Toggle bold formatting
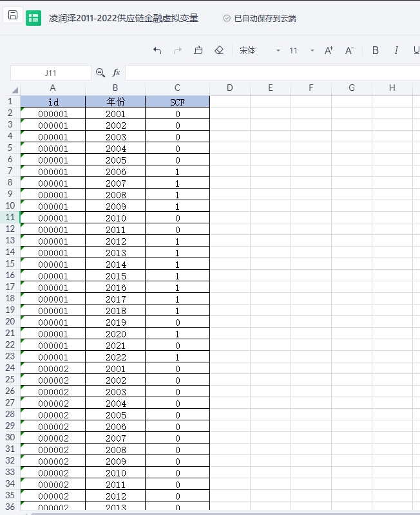This screenshot has width=420, height=515. 376,50
